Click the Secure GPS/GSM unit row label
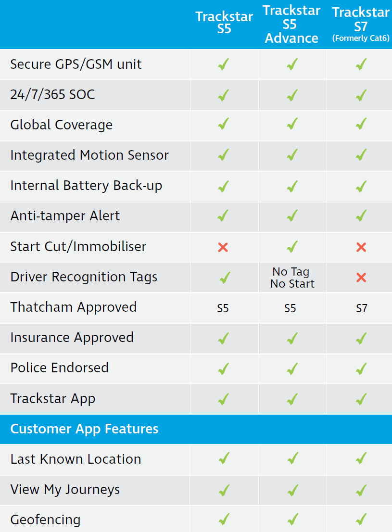Image resolution: width=392 pixels, height=532 pixels. (76, 64)
